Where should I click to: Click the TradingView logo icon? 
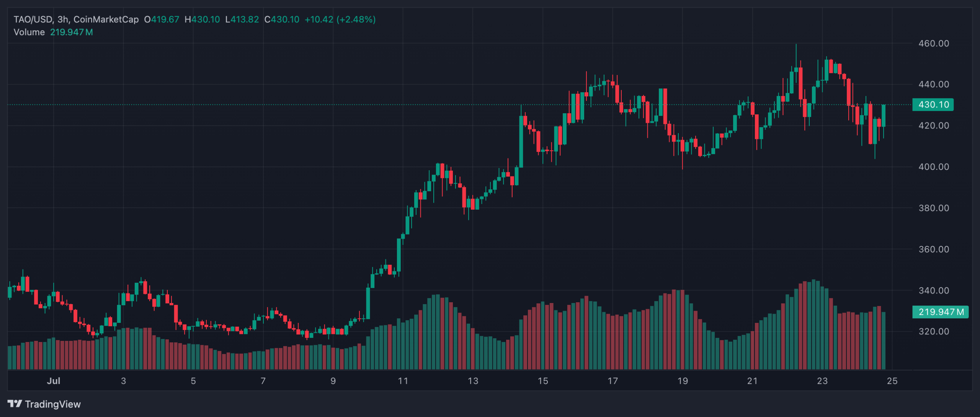tap(15, 404)
